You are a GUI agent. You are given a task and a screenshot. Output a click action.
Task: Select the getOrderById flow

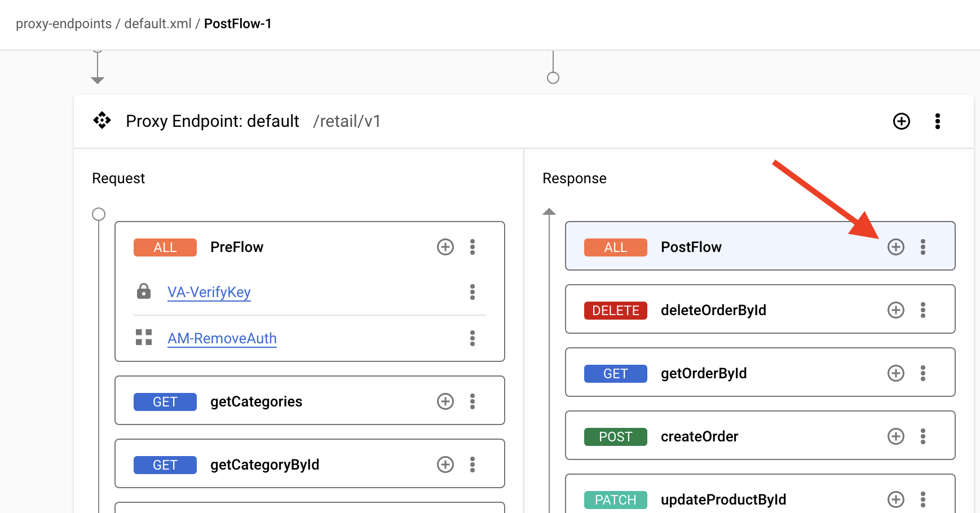pos(760,372)
